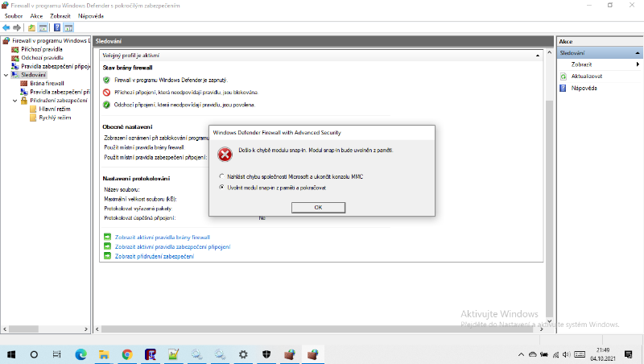This screenshot has width=644, height=364.
Task: Select Příchozí pravidla in the tree
Action: (42, 49)
